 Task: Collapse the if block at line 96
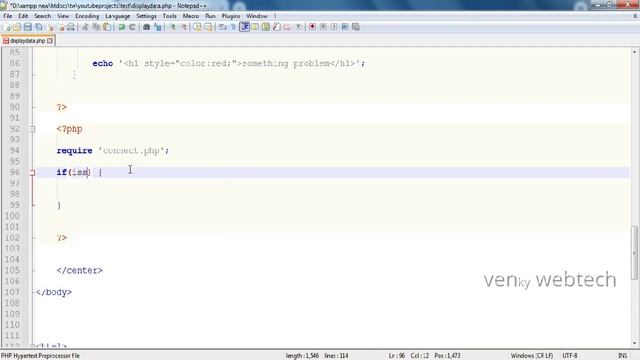(33, 173)
